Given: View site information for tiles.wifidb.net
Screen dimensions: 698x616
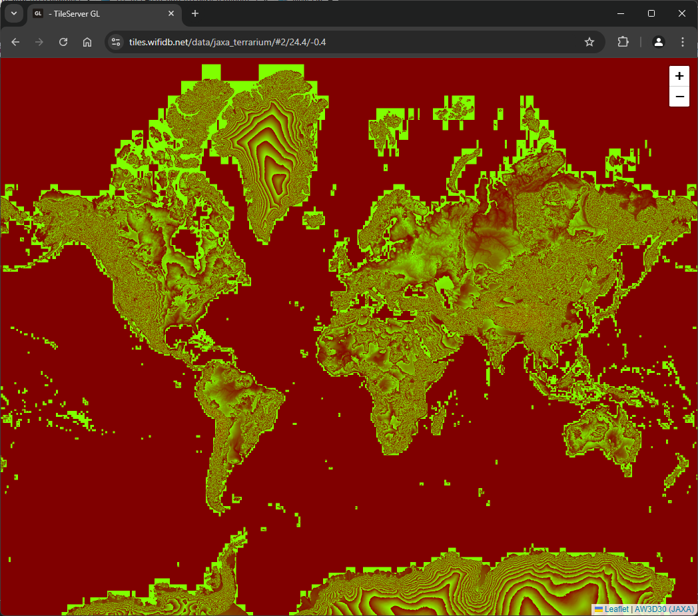Looking at the screenshot, I should [x=116, y=42].
